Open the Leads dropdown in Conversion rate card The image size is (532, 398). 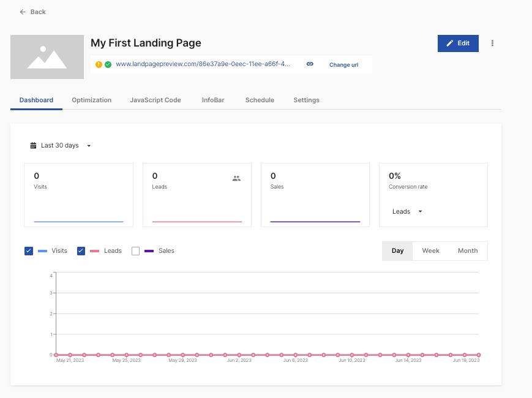click(405, 211)
